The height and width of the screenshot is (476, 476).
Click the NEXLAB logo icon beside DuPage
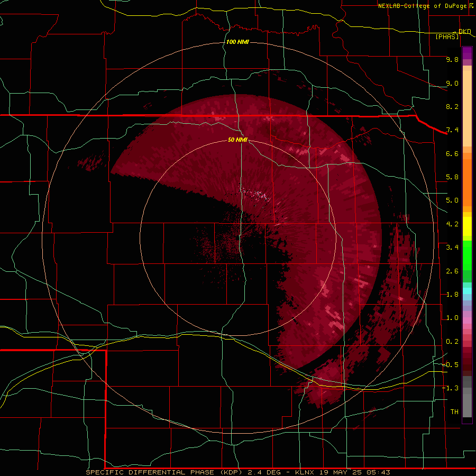(x=472, y=5)
